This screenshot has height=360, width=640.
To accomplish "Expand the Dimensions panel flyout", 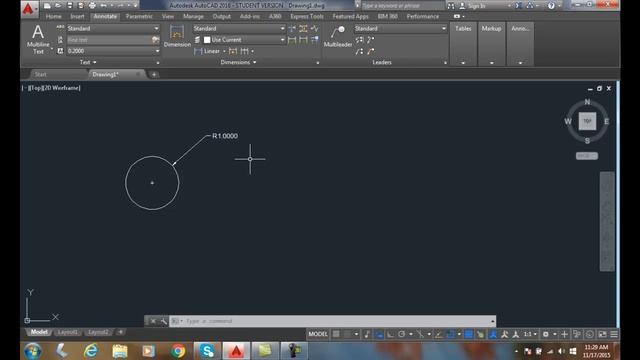I will tap(238, 62).
